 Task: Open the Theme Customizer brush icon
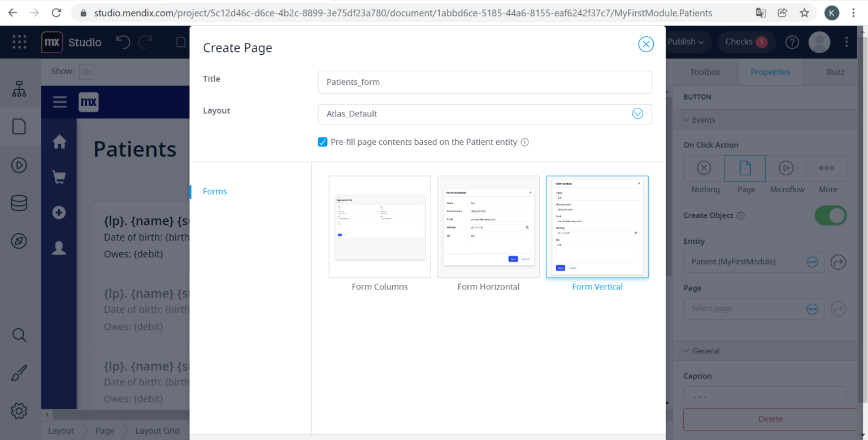click(19, 373)
